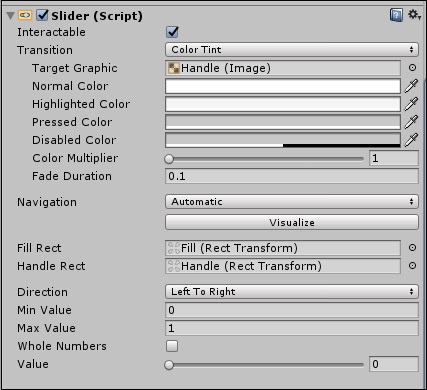Open the component settings gear menu
The width and height of the screenshot is (427, 390).
click(x=414, y=15)
